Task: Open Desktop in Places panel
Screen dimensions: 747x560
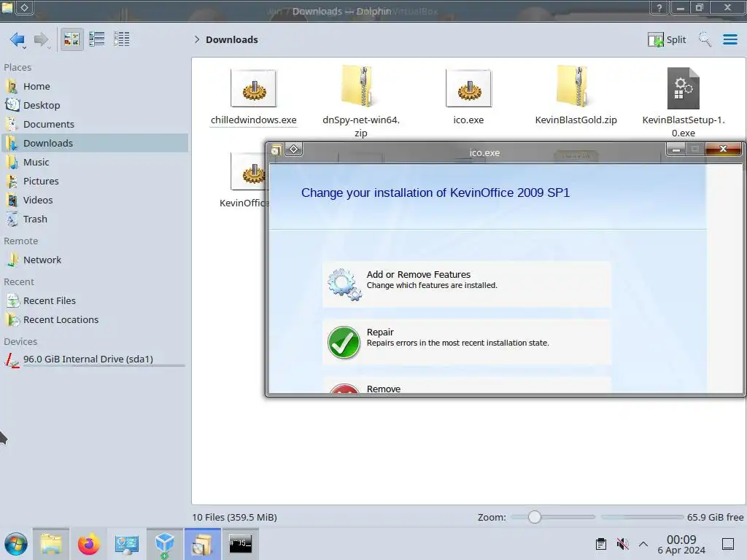Action: (x=94, y=105)
